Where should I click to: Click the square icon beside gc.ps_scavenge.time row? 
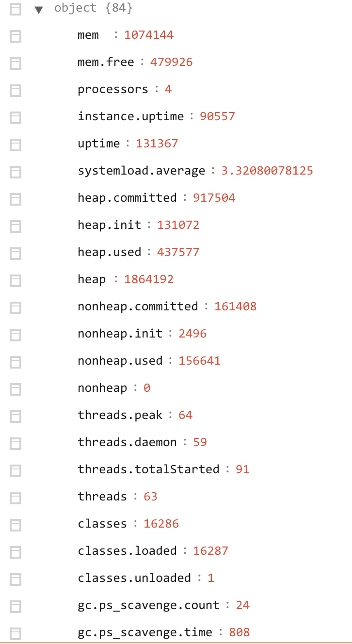click(16, 633)
